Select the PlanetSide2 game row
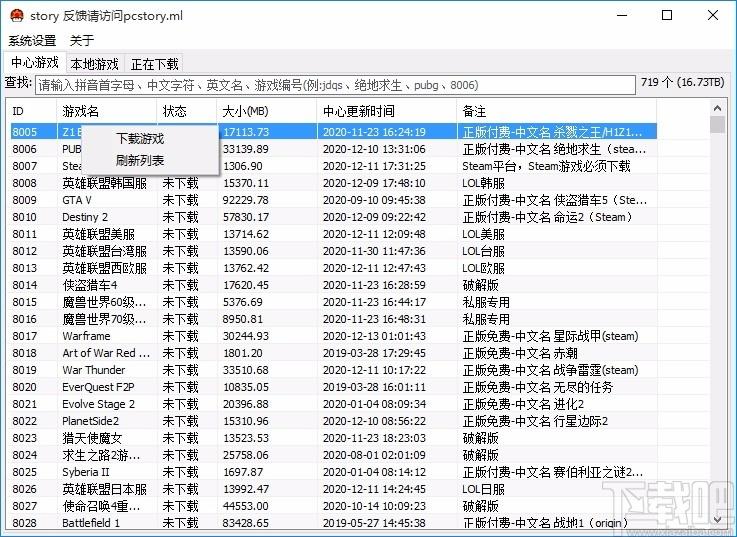Image resolution: width=737 pixels, height=537 pixels. [333, 421]
